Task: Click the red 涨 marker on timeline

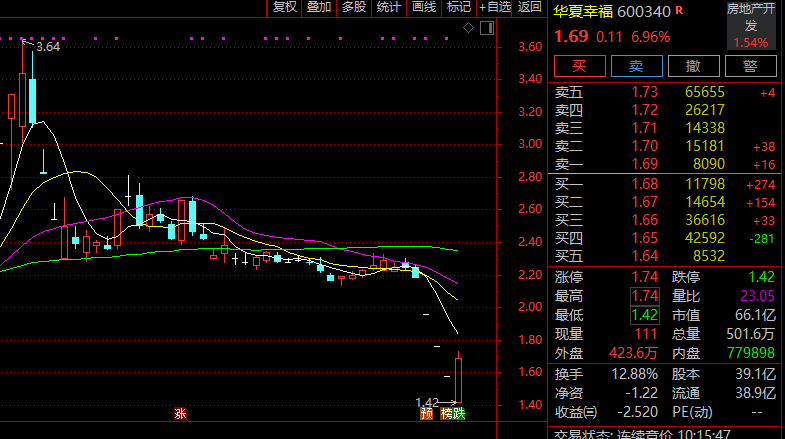Action: point(181,413)
